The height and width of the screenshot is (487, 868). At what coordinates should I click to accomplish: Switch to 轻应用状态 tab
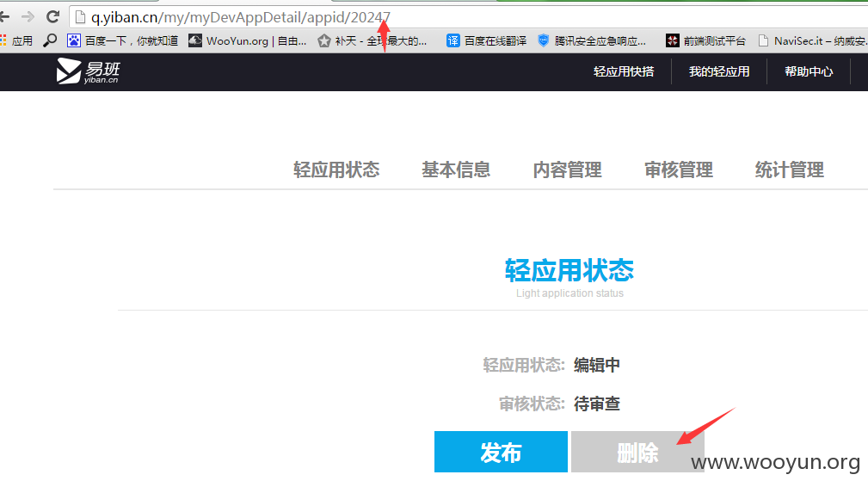click(x=336, y=170)
